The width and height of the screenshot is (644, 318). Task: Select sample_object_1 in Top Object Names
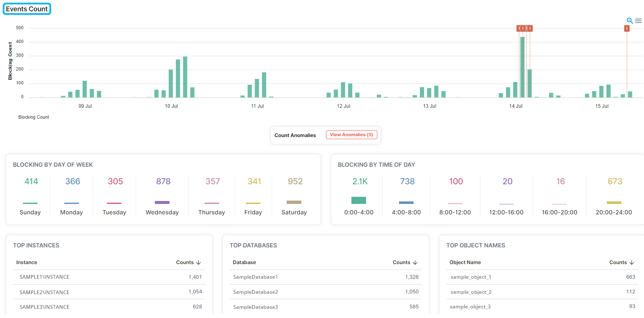pyautogui.click(x=471, y=277)
